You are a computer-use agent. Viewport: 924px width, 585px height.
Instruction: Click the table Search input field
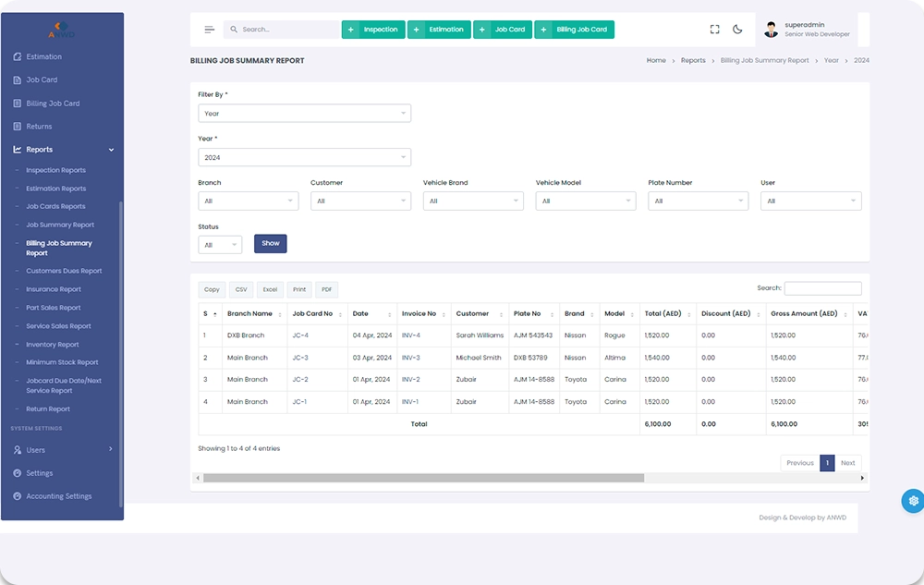point(822,288)
